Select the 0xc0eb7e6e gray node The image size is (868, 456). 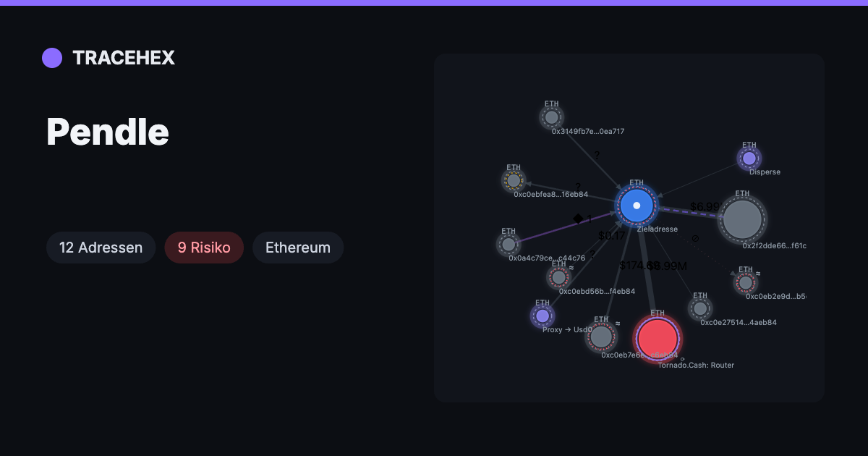(x=601, y=336)
